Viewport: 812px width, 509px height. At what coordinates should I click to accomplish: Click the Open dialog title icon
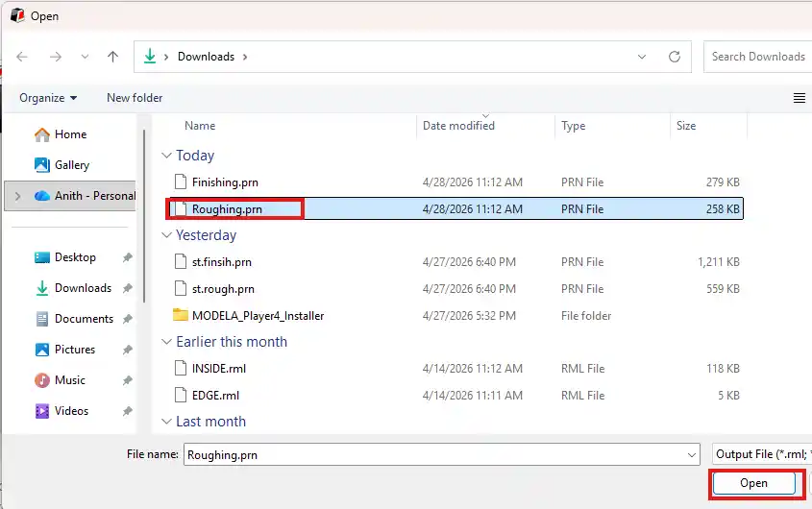click(x=17, y=15)
